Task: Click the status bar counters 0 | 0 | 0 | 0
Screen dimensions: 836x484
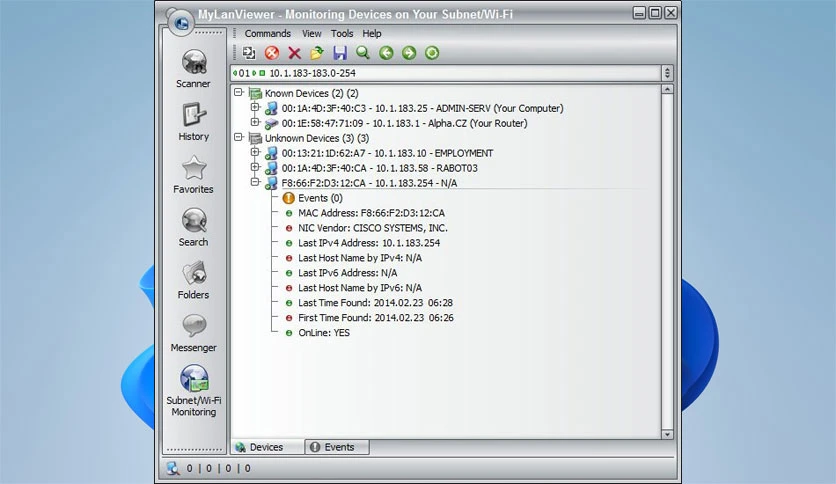Action: pyautogui.click(x=218, y=469)
